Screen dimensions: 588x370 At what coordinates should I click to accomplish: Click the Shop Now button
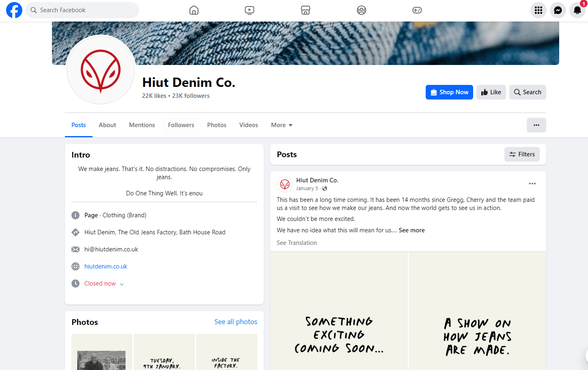(x=449, y=92)
